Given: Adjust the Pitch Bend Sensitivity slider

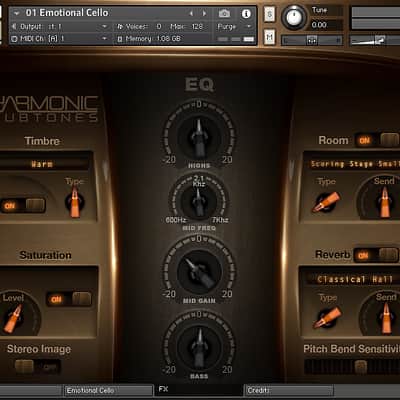Looking at the screenshot, I should (352, 367).
